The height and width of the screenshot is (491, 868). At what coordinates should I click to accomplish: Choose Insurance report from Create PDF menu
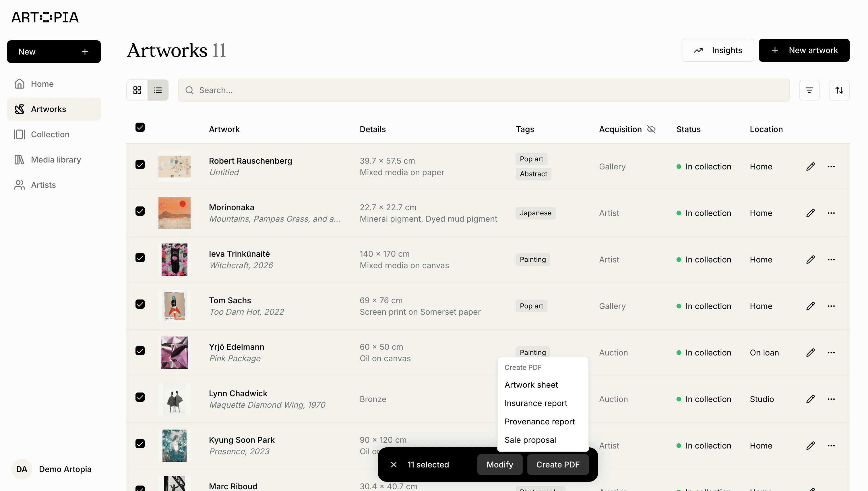pos(536,403)
